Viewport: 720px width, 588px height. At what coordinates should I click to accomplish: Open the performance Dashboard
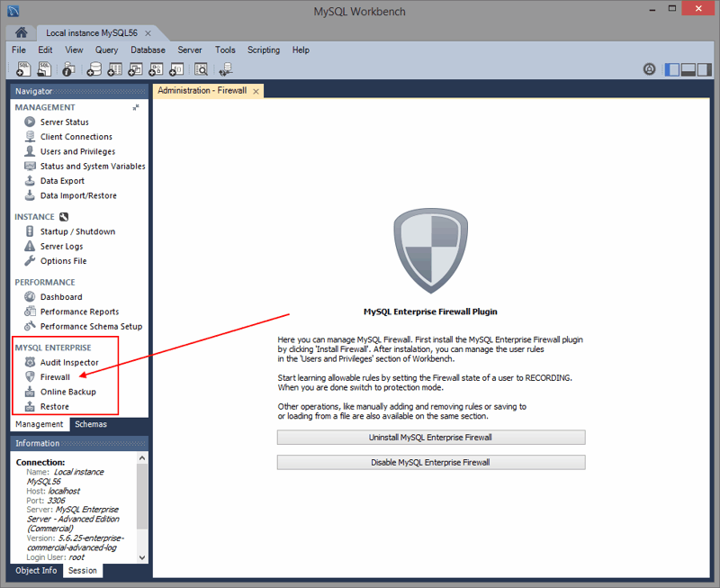pyautogui.click(x=61, y=297)
